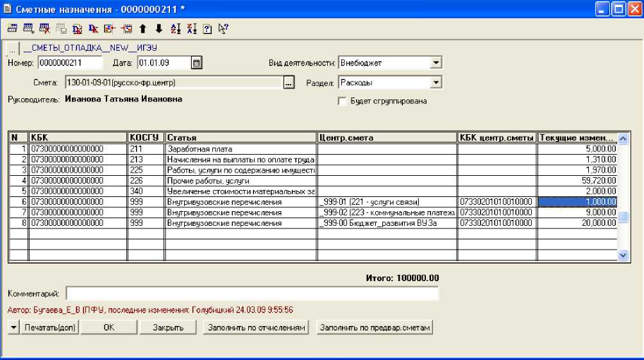This screenshot has height=360, width=644.
Task: Sort rows descending with the Z-A icon
Action: tap(191, 28)
